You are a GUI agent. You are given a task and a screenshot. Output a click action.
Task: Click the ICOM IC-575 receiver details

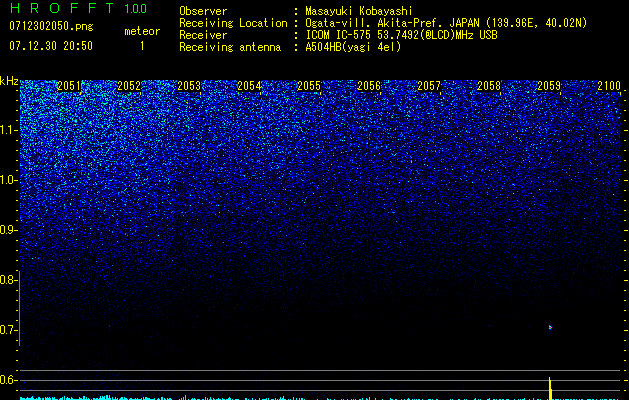tap(401, 35)
